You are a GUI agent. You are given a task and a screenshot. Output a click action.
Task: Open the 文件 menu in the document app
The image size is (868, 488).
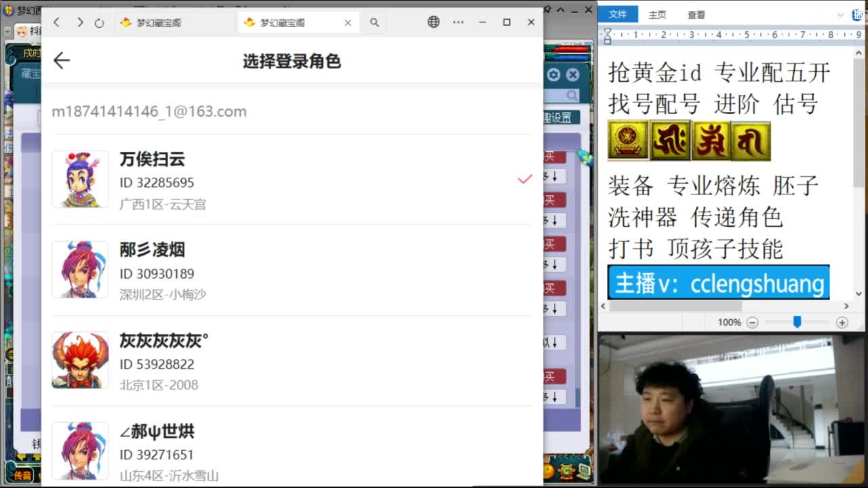click(618, 14)
